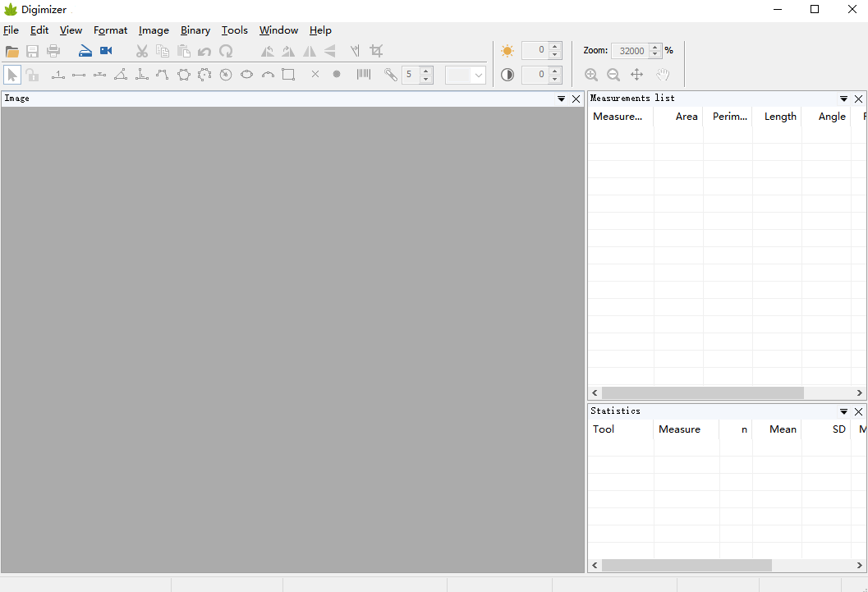The width and height of the screenshot is (868, 592).
Task: Click the Undo arrow icon
Action: tap(204, 52)
